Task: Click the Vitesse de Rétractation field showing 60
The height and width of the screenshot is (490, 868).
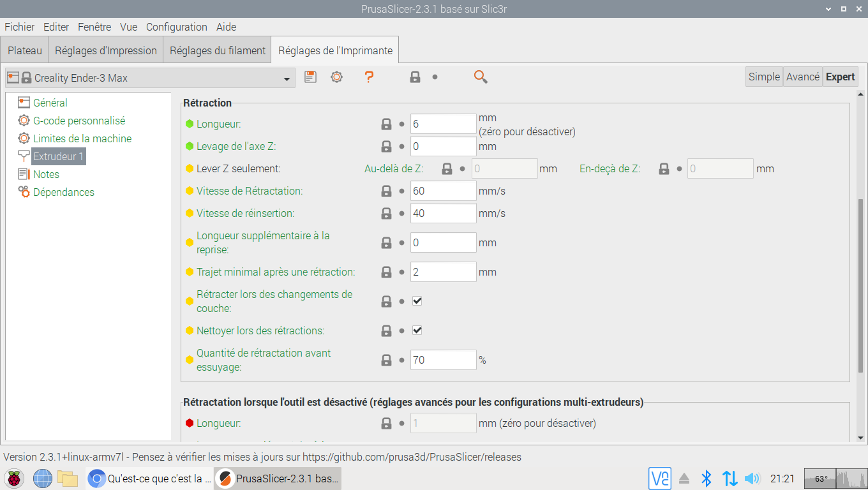Action: pyautogui.click(x=444, y=191)
